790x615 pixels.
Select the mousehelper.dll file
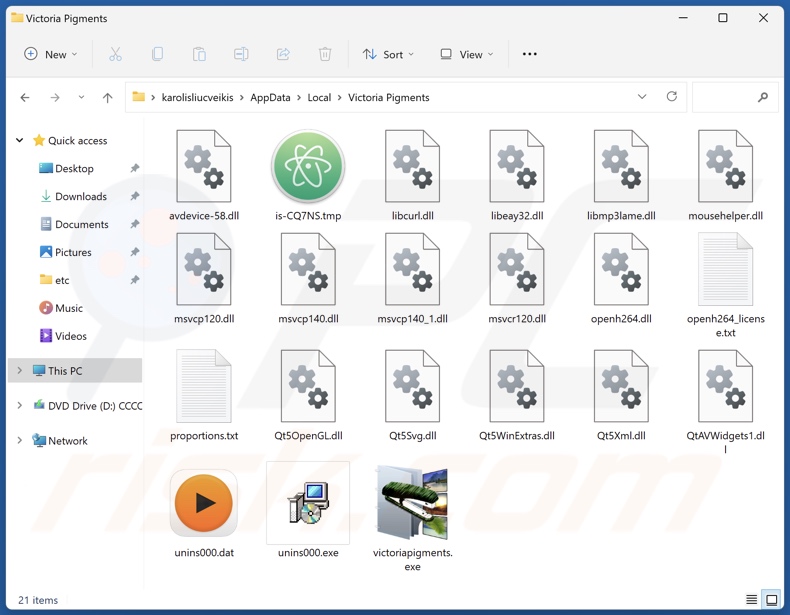point(726,176)
